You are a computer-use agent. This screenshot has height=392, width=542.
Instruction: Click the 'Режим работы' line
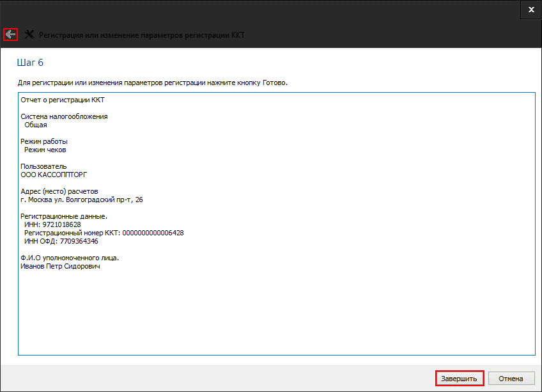tap(44, 141)
